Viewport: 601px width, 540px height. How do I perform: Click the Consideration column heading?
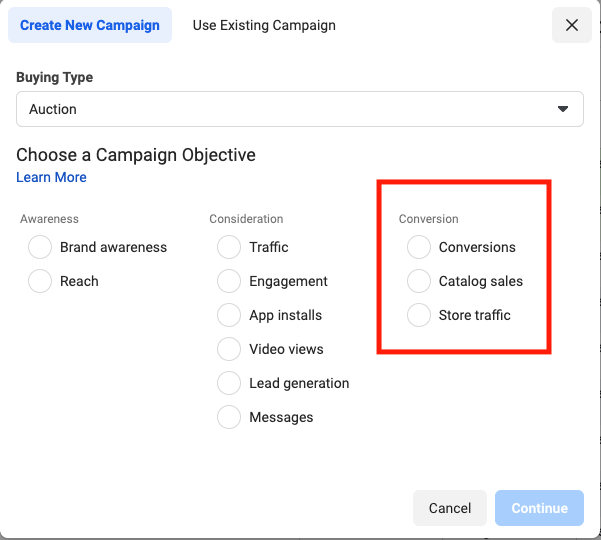coord(246,219)
